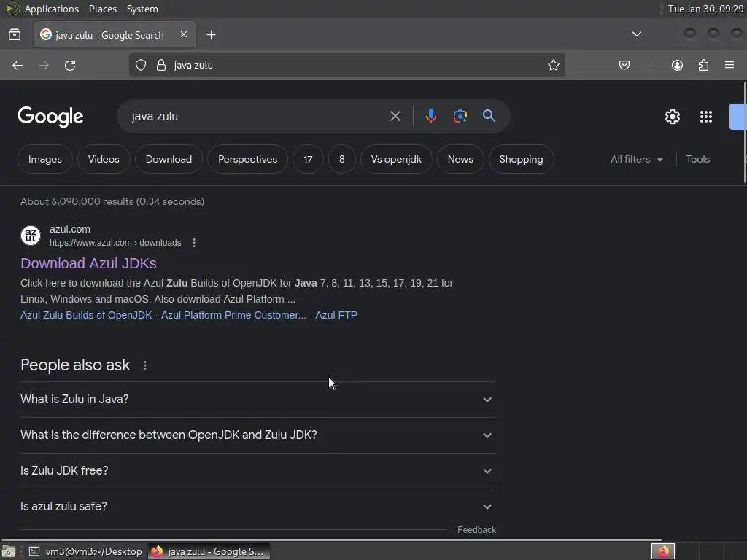Expand 'Is azul zulu safe?'
The image size is (747, 560).
(x=258, y=507)
